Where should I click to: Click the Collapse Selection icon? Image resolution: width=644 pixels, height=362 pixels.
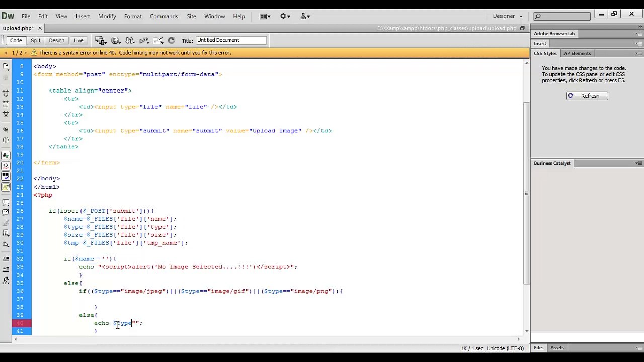coord(6,103)
